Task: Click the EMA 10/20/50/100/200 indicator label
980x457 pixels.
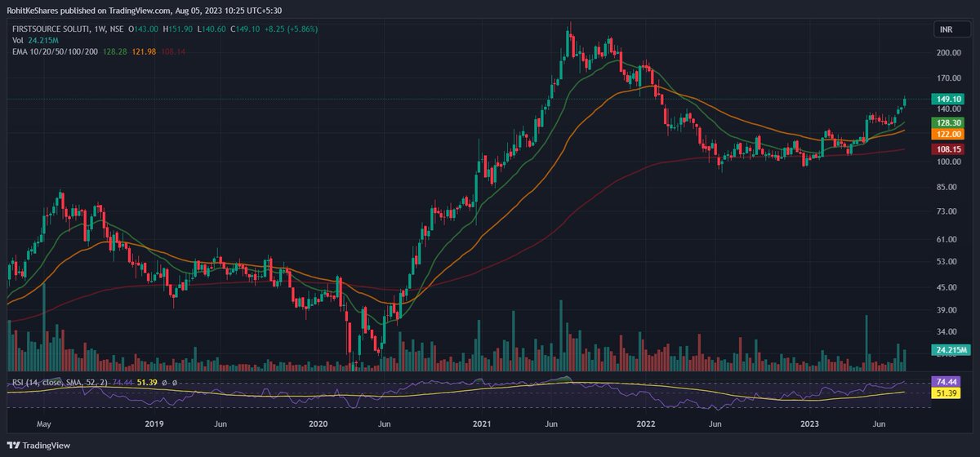Action: point(55,50)
